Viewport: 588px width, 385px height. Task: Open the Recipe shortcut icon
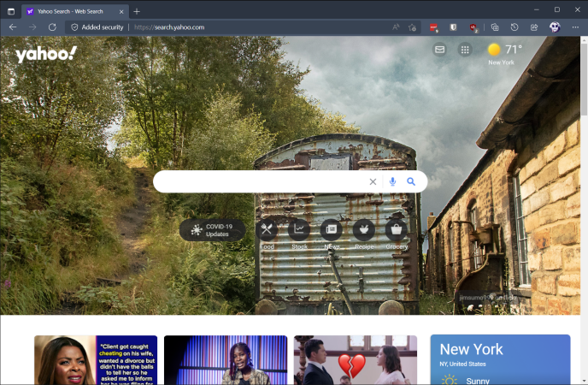(364, 229)
